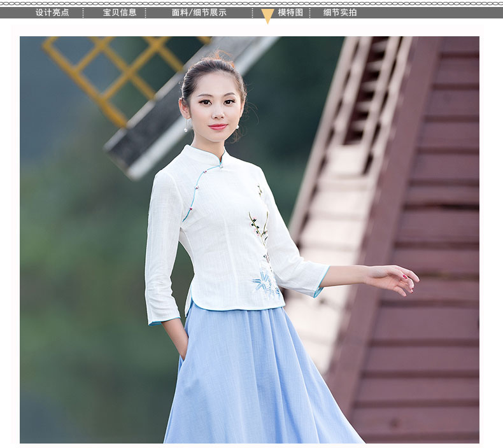Select the 面料/细节展示 tab
This screenshot has width=503, height=448.
199,13
